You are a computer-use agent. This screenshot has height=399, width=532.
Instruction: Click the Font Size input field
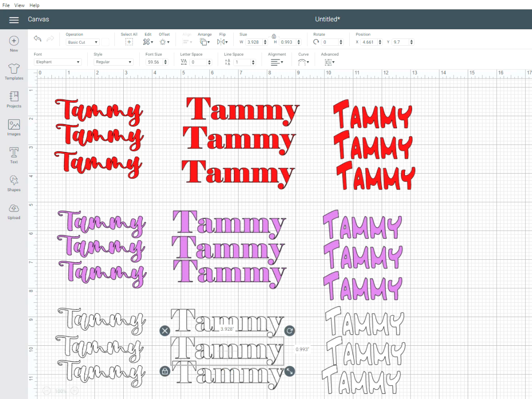coord(154,62)
